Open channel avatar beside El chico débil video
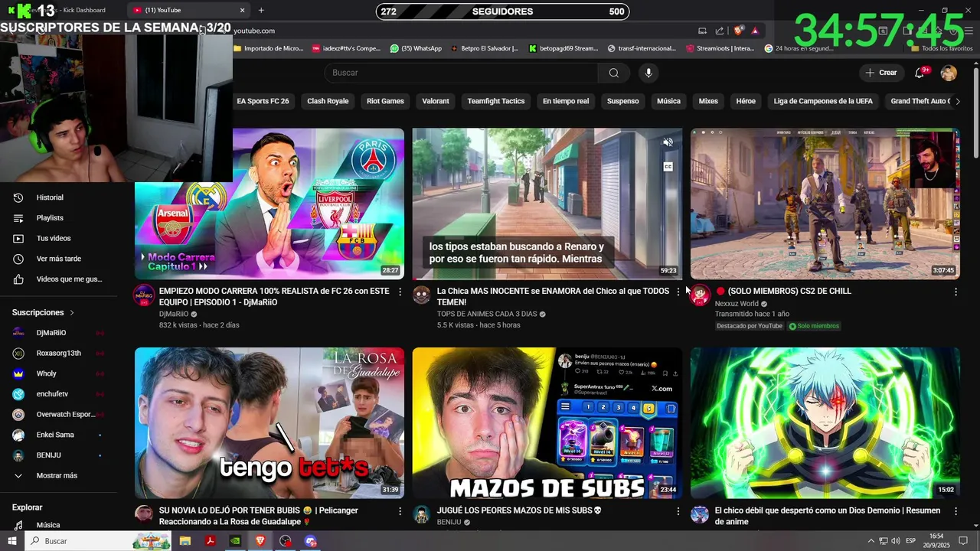Screen dimensions: 980x551 tap(700, 514)
